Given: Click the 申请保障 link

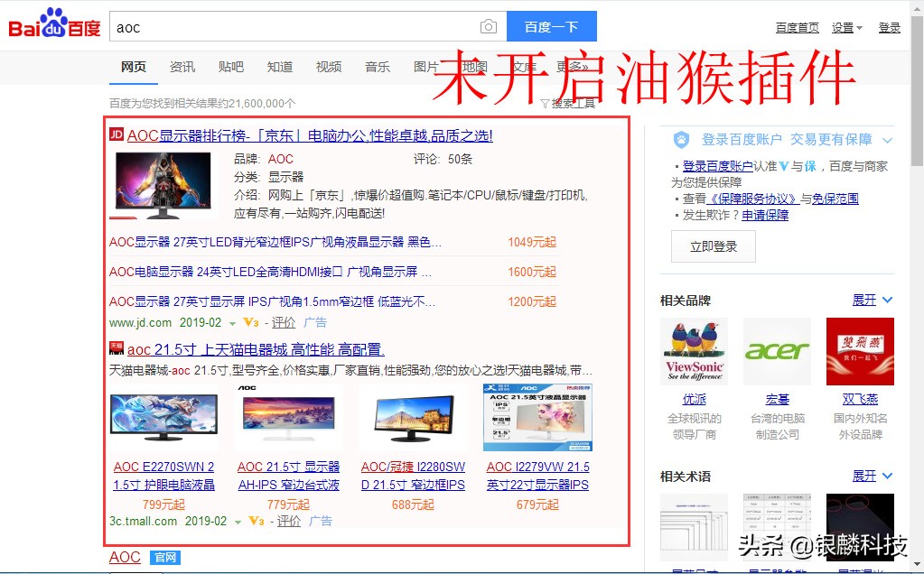Looking at the screenshot, I should coord(765,216).
